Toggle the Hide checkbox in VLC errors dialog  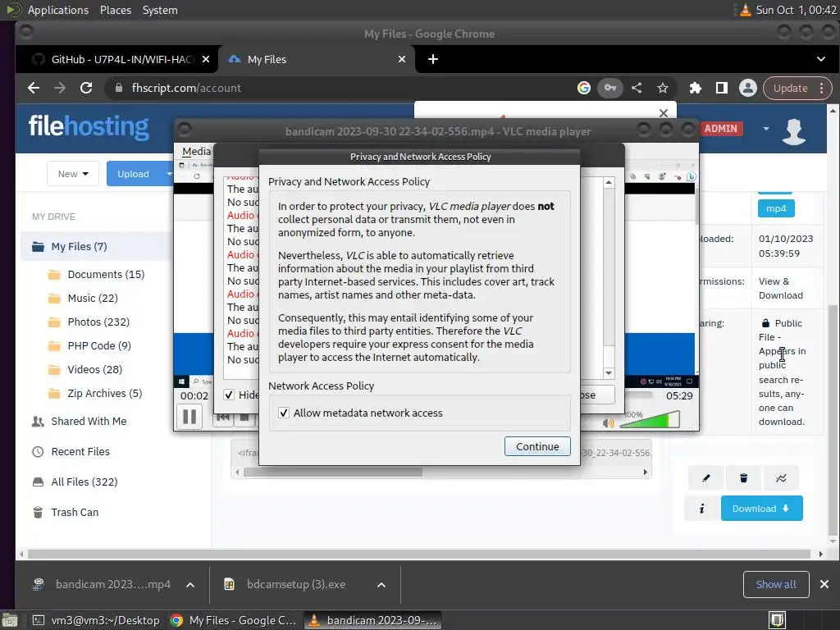pos(230,395)
